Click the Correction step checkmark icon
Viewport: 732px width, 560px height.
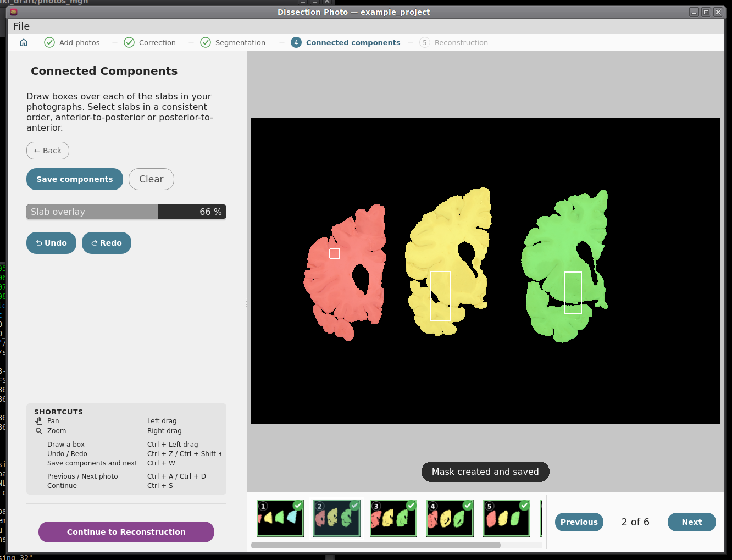click(x=129, y=42)
